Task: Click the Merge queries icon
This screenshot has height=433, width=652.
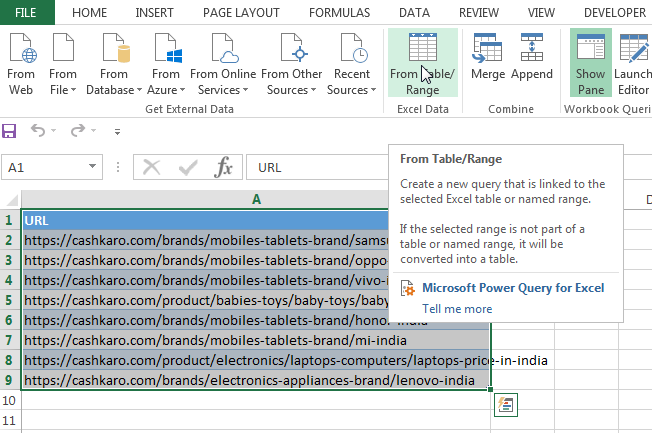Action: click(x=488, y=56)
